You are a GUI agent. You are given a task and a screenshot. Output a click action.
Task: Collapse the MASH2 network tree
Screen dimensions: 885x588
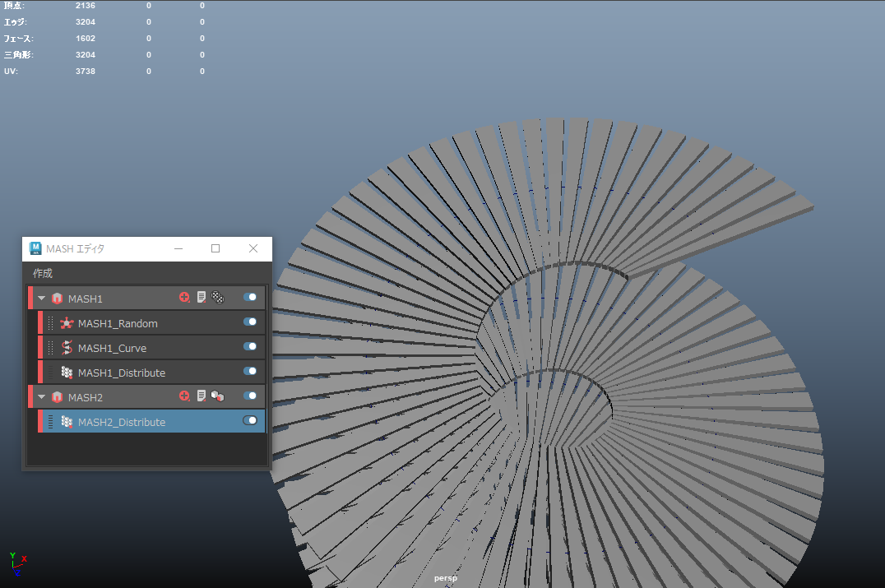(x=42, y=397)
